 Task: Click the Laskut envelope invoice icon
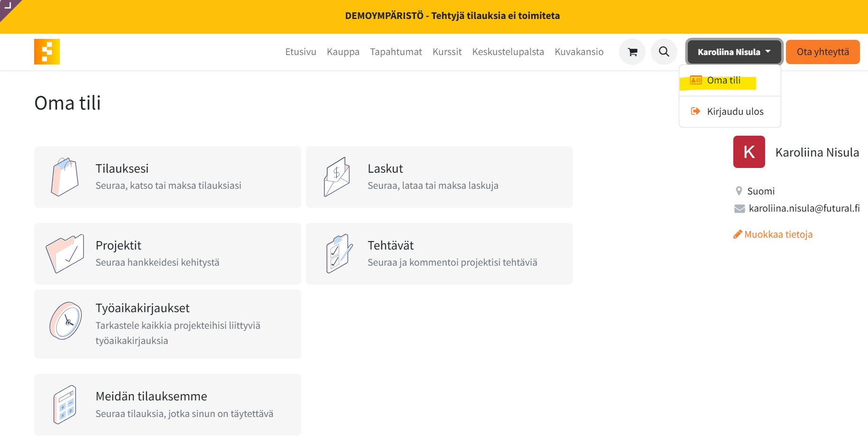337,177
